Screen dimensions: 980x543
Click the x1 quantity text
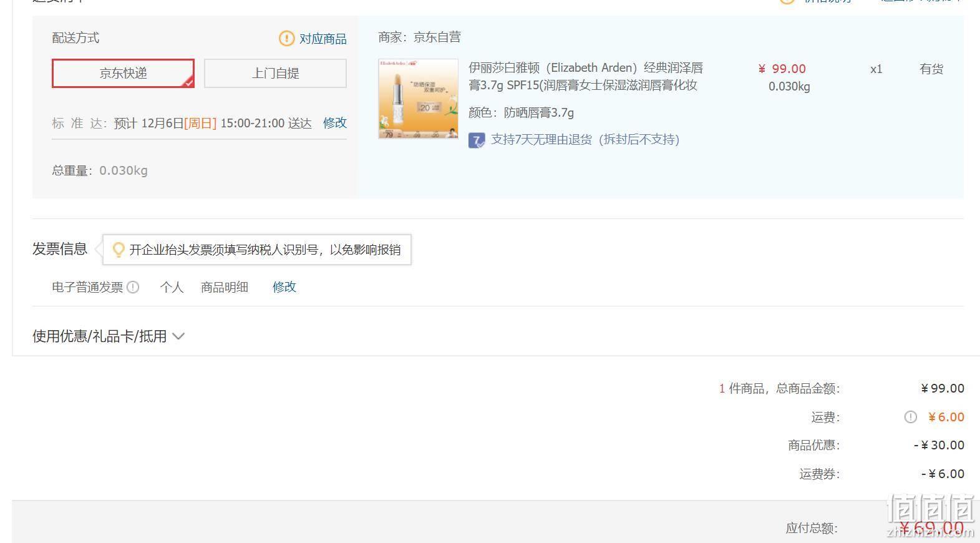[876, 69]
